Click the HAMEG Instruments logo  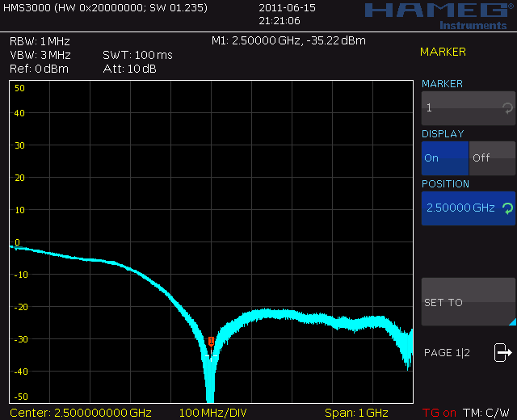click(438, 15)
